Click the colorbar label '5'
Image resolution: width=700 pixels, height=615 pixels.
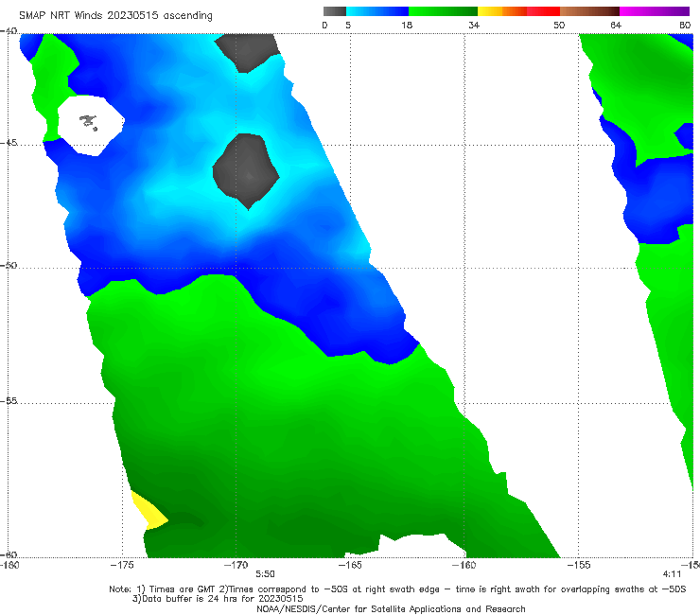click(x=348, y=26)
